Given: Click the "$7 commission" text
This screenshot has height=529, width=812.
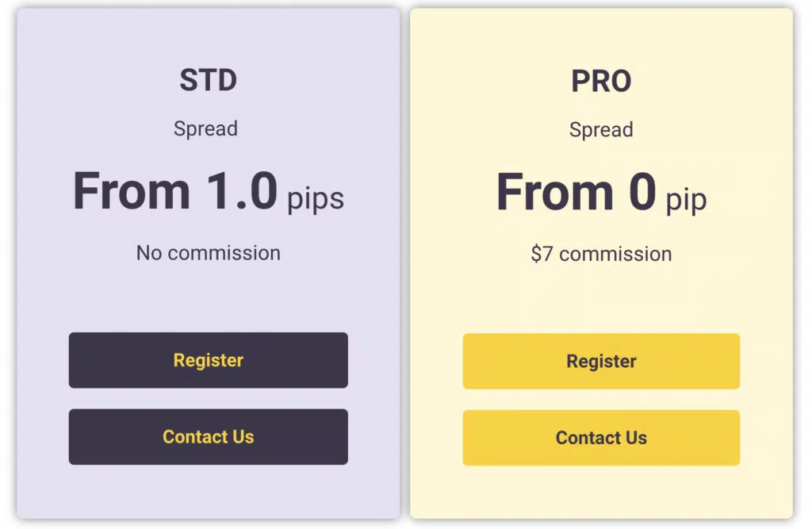Looking at the screenshot, I should pos(601,254).
